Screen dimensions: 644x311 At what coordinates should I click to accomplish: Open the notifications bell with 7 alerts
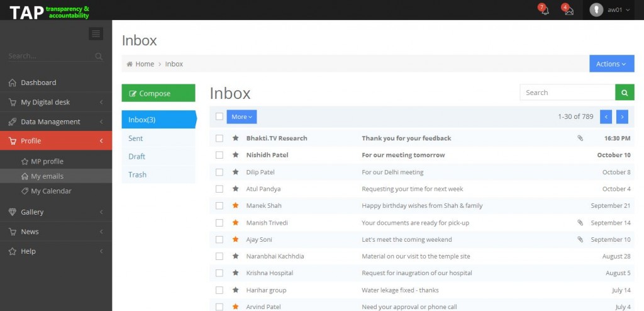(x=544, y=9)
